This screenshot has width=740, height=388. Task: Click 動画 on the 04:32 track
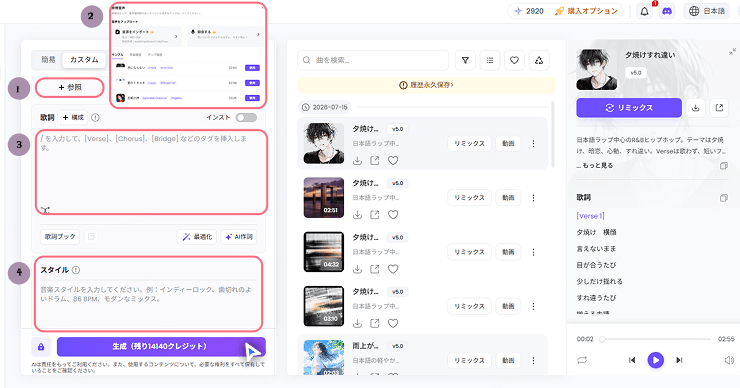tap(508, 252)
